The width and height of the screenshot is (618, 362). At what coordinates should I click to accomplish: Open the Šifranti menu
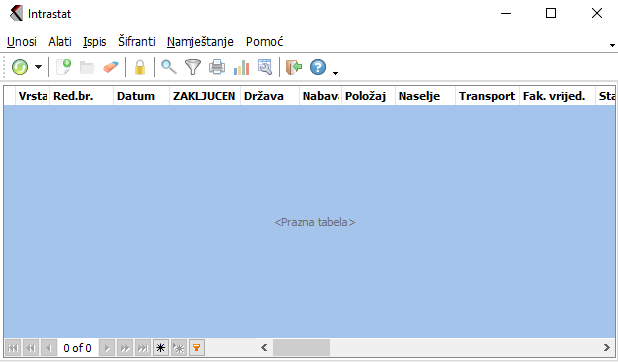point(137,41)
